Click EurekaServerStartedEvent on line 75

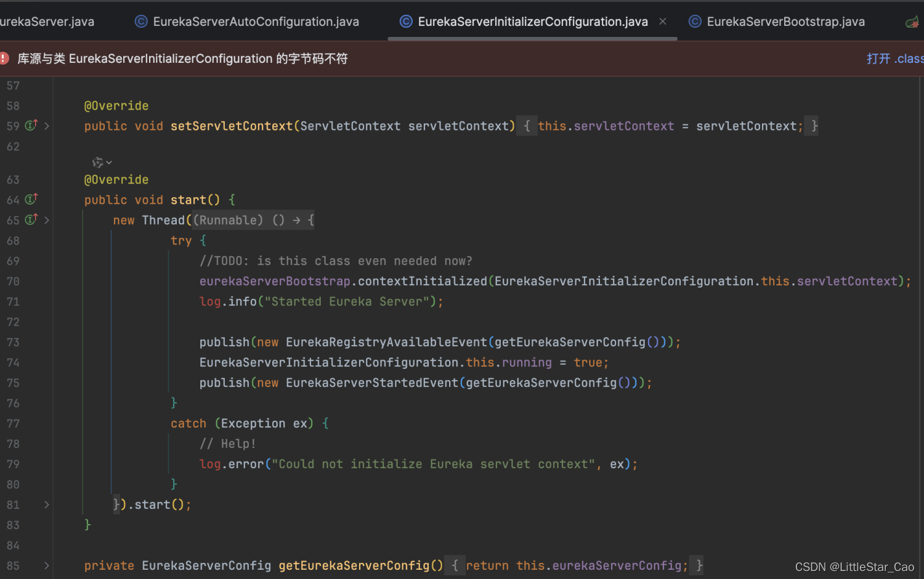point(372,383)
